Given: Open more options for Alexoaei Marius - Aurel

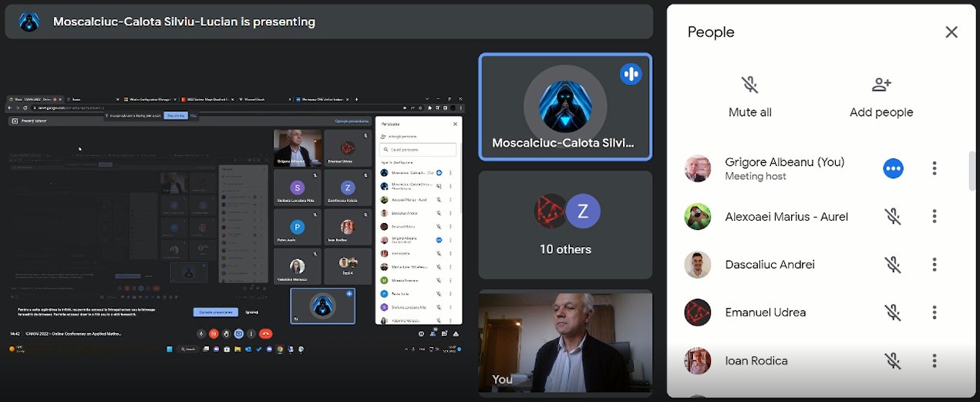Looking at the screenshot, I should click(x=935, y=217).
